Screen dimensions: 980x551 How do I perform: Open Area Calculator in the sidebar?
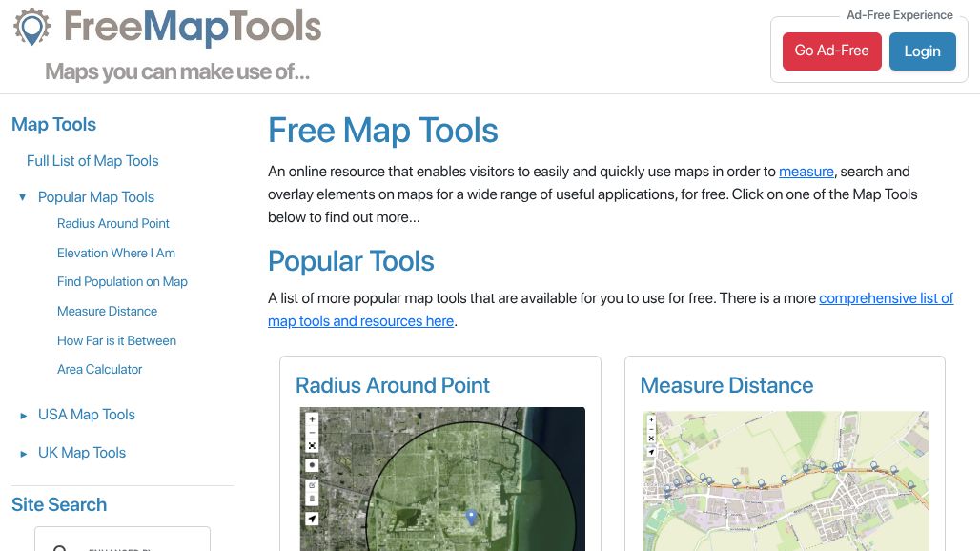[x=99, y=369]
